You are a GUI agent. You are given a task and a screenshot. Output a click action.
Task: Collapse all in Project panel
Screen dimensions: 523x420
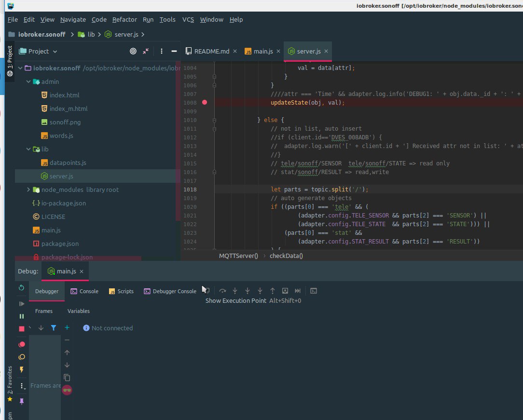tap(146, 51)
